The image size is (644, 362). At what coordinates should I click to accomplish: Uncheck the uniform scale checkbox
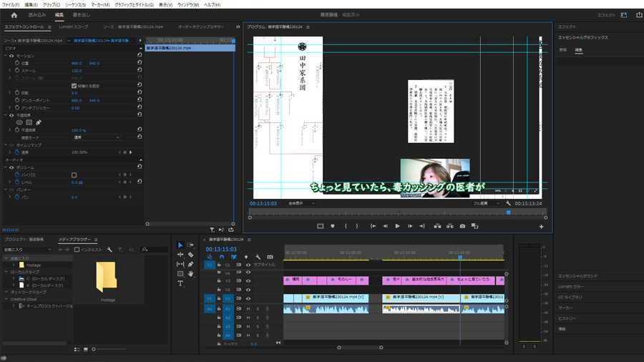click(74, 86)
